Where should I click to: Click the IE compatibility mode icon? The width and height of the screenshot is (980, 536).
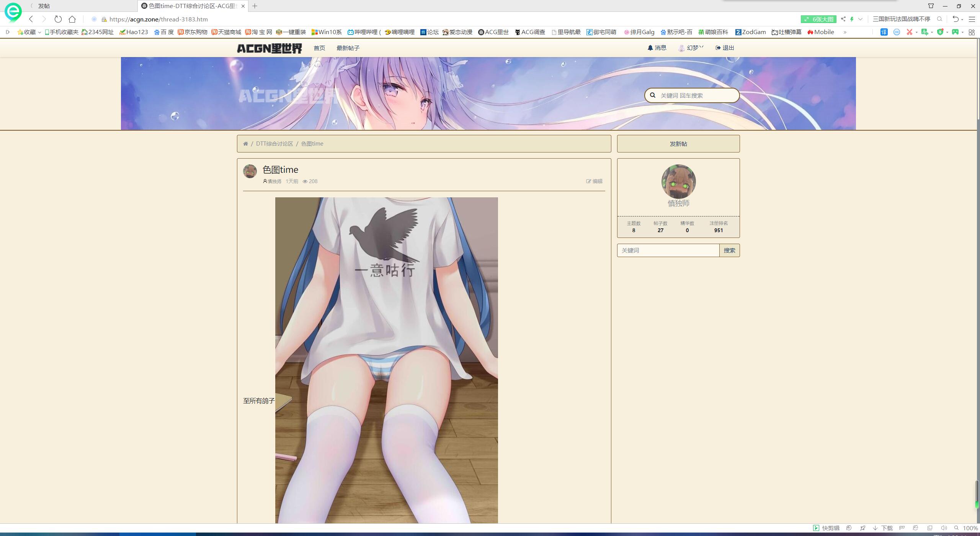(915, 528)
